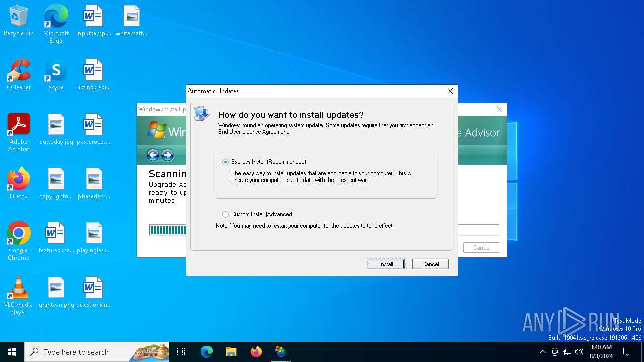The width and height of the screenshot is (644, 362).
Task: Click the Upgrade Advisor taskbar button
Action: [280, 352]
